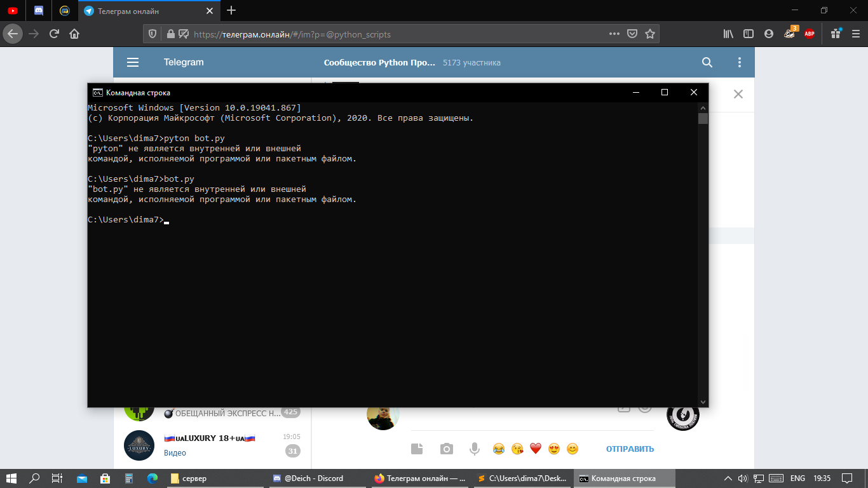This screenshot has height=488, width=868.
Task: Open page actions three-dot menu
Action: pos(614,34)
